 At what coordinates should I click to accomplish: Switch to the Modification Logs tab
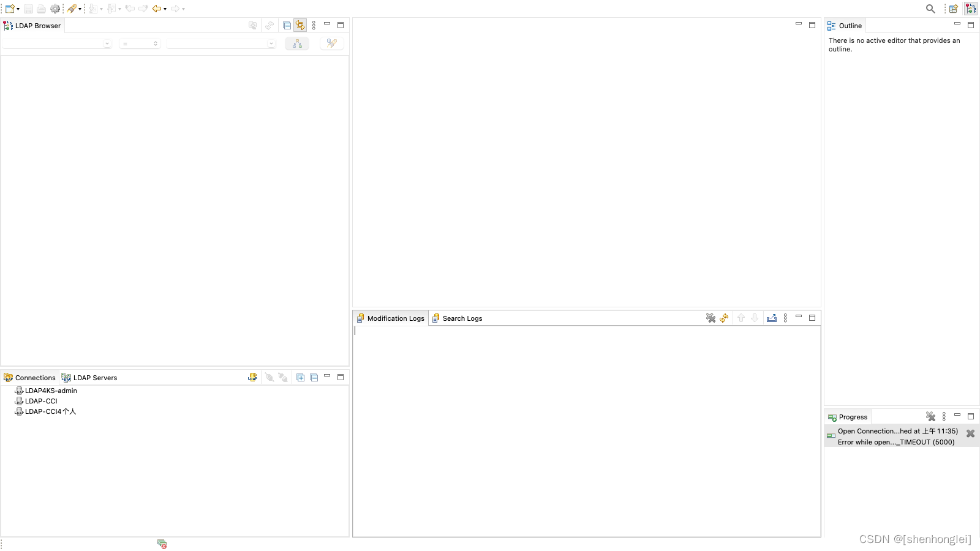tap(390, 318)
